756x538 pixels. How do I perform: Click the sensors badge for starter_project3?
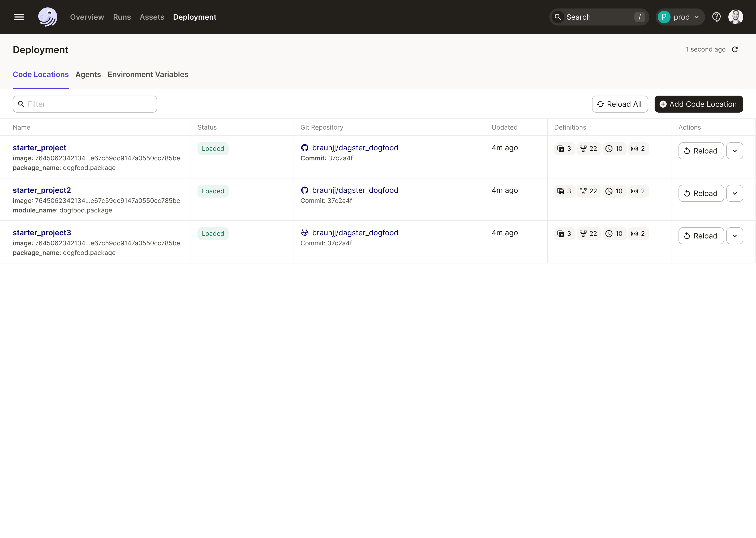coord(638,234)
